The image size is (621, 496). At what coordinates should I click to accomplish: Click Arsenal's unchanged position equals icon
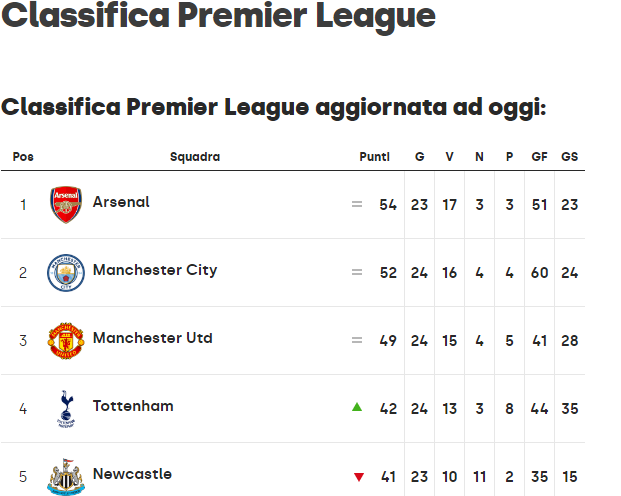pyautogui.click(x=357, y=204)
